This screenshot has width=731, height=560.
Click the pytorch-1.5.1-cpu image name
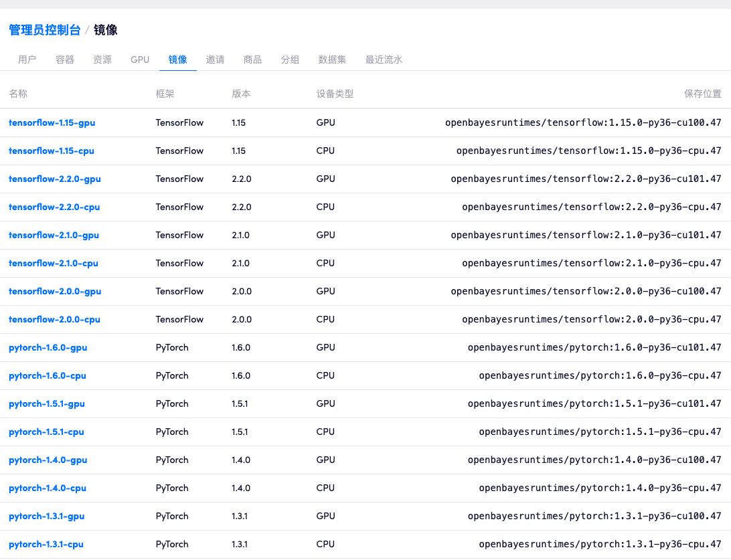point(46,432)
